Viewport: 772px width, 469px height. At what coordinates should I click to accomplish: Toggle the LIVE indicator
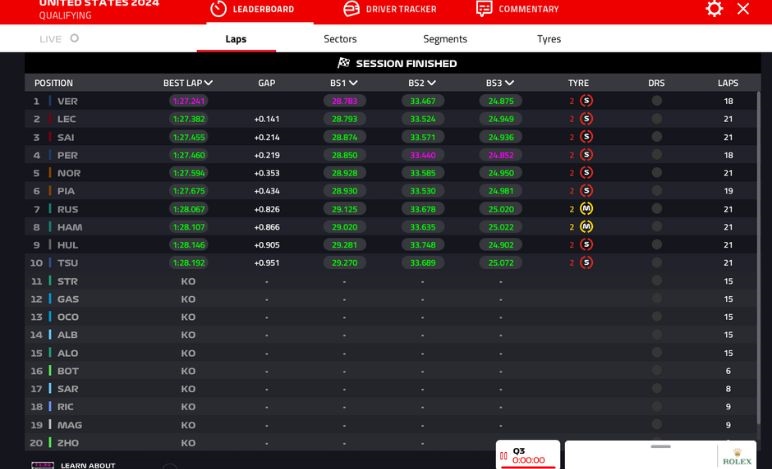(60, 39)
